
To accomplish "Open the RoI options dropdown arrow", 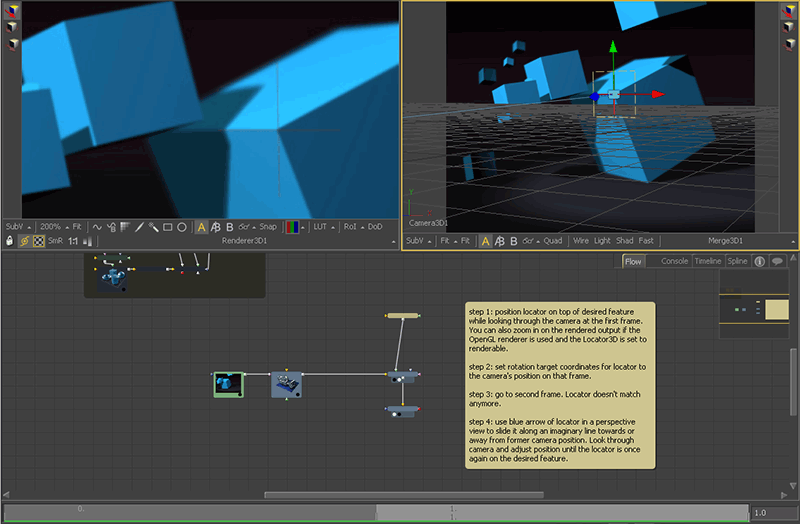I will click(363, 228).
